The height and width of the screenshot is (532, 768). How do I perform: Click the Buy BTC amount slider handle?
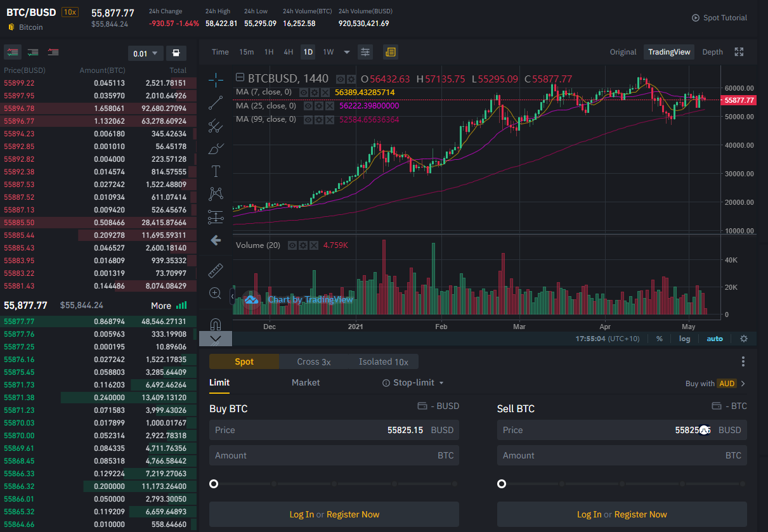(x=214, y=484)
